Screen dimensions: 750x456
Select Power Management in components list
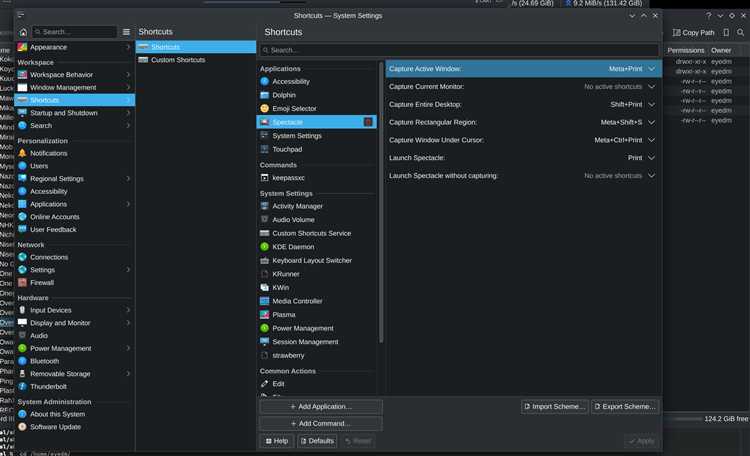[x=317, y=328]
